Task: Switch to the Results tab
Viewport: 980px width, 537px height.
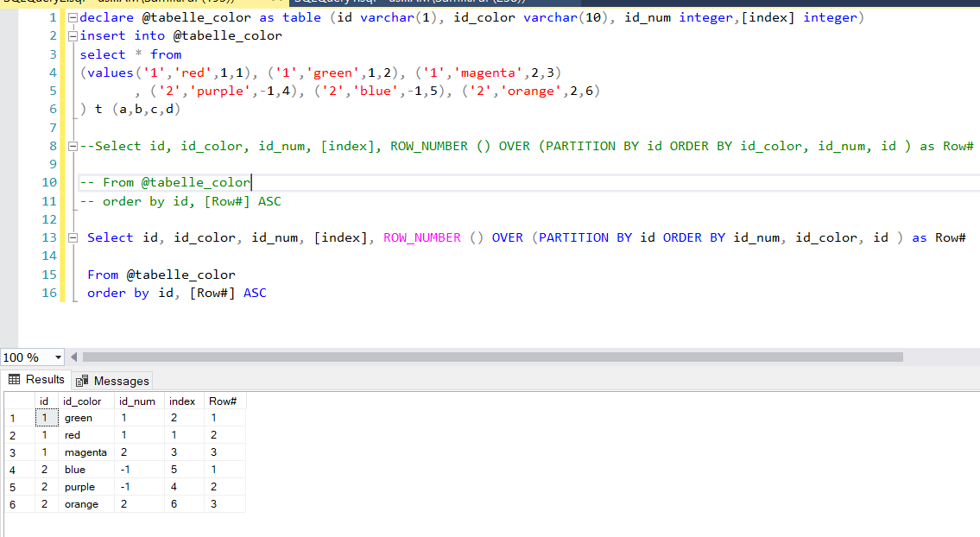Action: pyautogui.click(x=36, y=380)
